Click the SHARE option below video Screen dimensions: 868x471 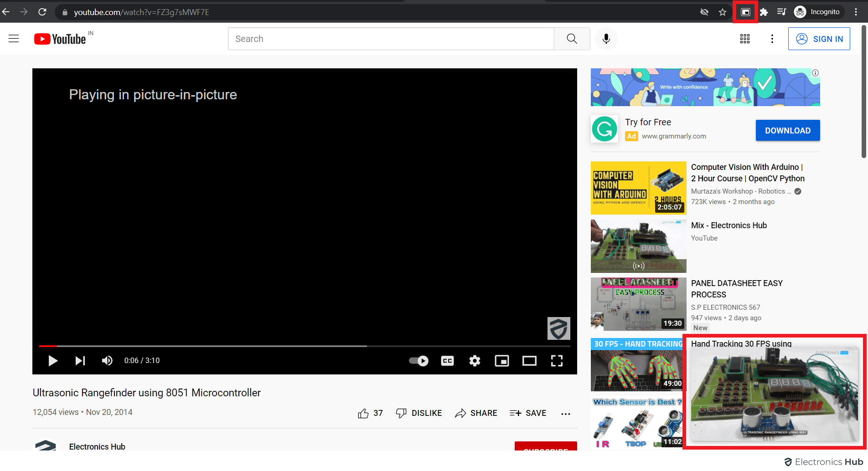tap(476, 413)
